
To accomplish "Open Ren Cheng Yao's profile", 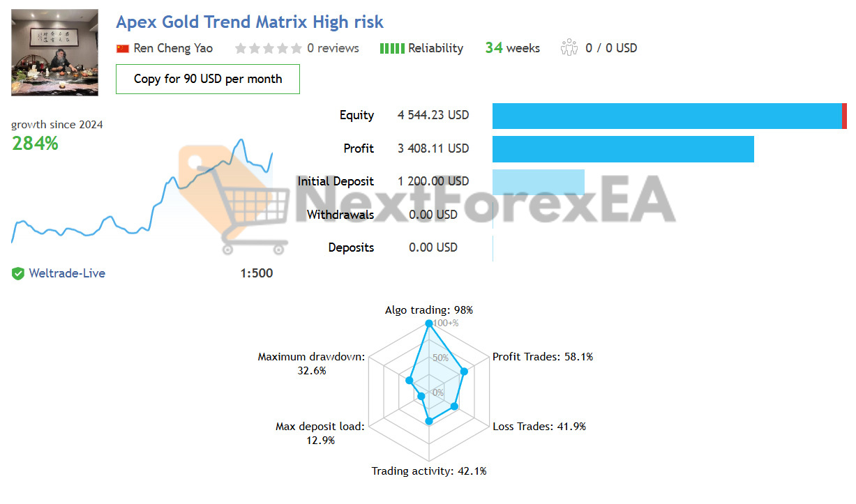I will coord(172,48).
